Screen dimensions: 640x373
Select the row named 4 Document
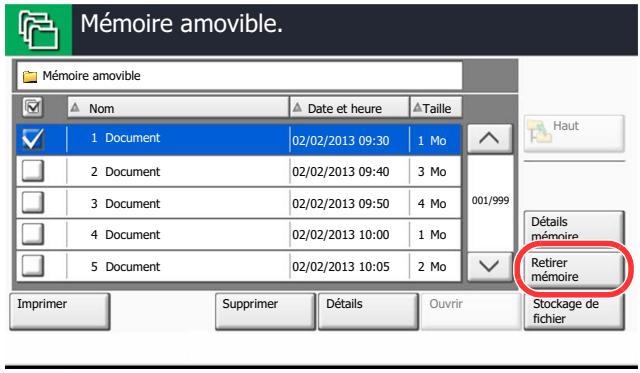[239, 235]
